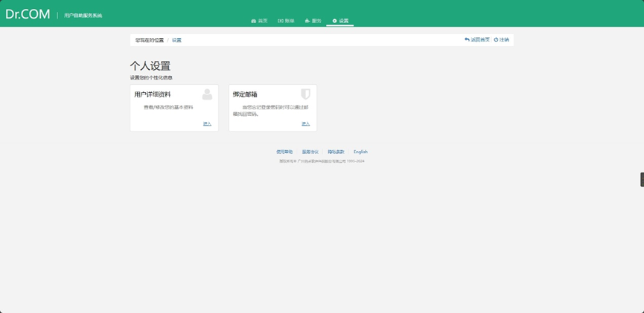Screen dimensions: 644x313
Task: Enter 用户详细资料 via its 进入 link
Action: tap(207, 123)
